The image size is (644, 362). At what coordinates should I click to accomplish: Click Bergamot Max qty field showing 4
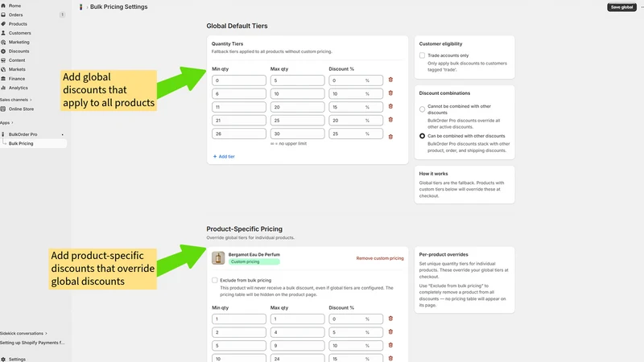tap(297, 332)
